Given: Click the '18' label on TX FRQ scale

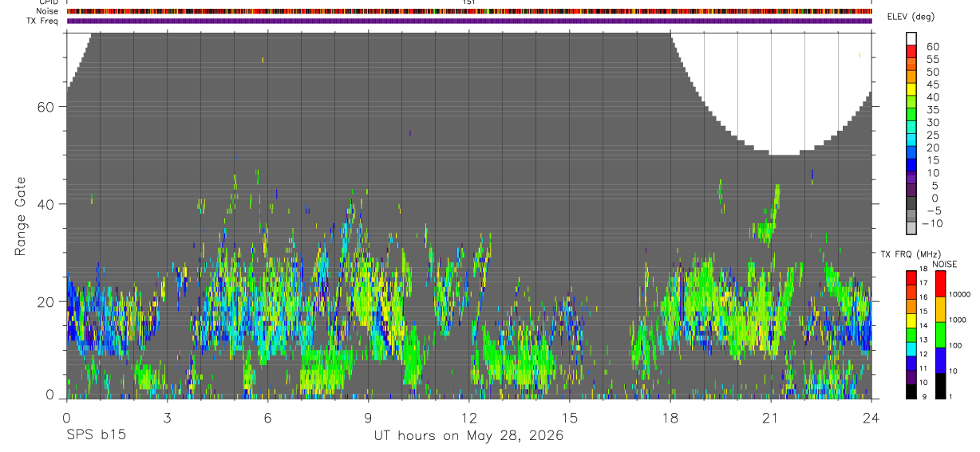Looking at the screenshot, I should click(x=923, y=269).
